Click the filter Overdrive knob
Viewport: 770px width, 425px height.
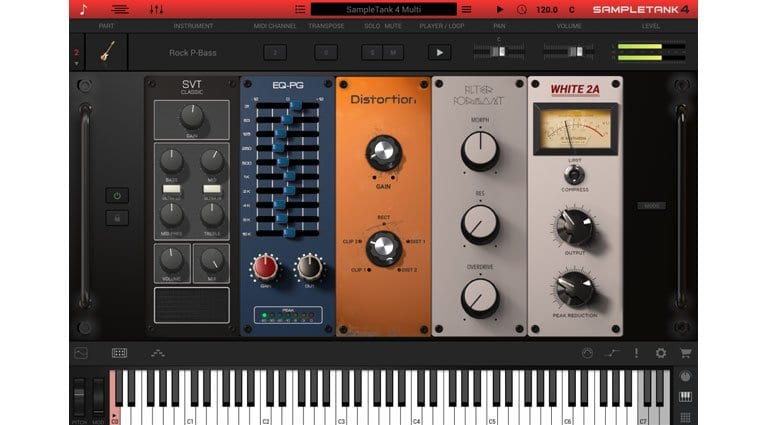click(x=480, y=298)
